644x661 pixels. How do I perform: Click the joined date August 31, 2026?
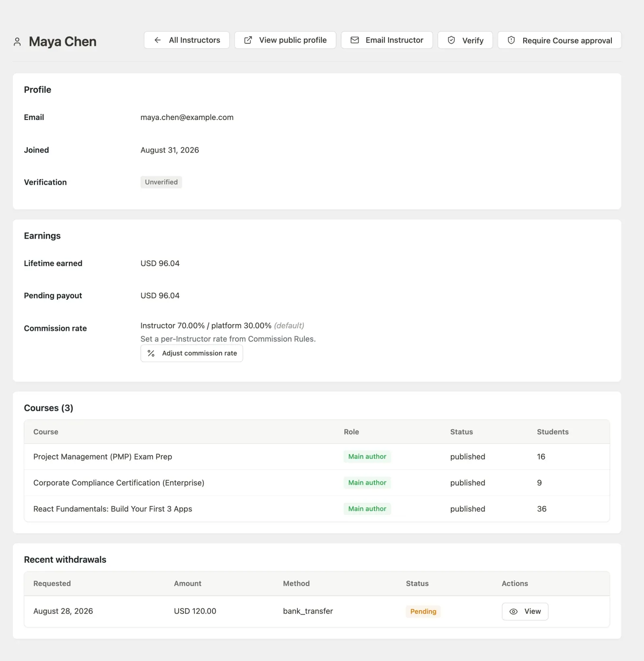click(169, 150)
